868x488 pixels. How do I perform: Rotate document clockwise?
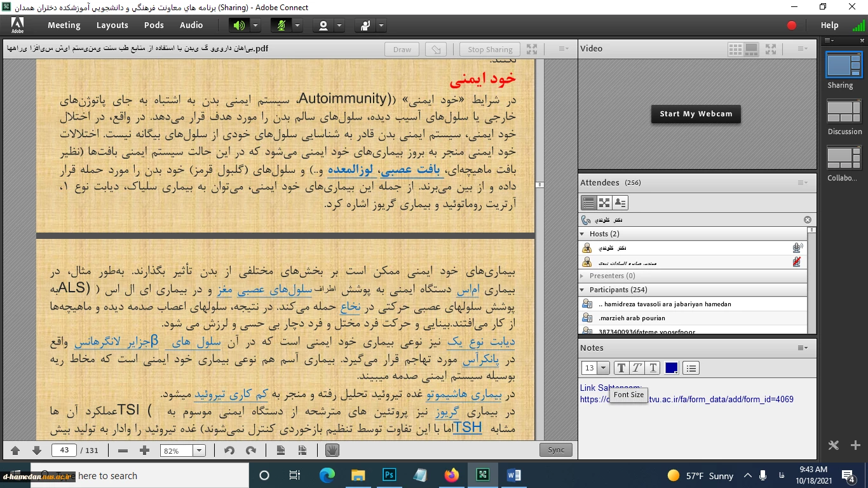(251, 451)
